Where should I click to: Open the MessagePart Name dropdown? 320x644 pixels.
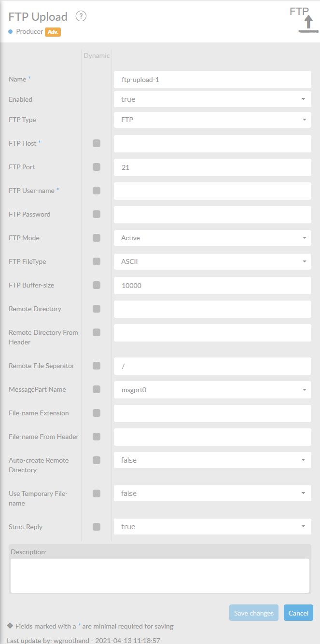[x=212, y=389]
